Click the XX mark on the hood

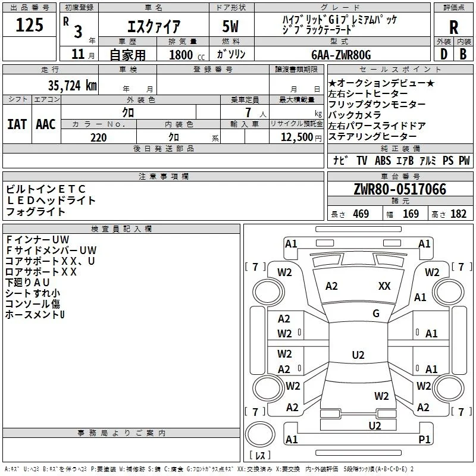click(384, 286)
